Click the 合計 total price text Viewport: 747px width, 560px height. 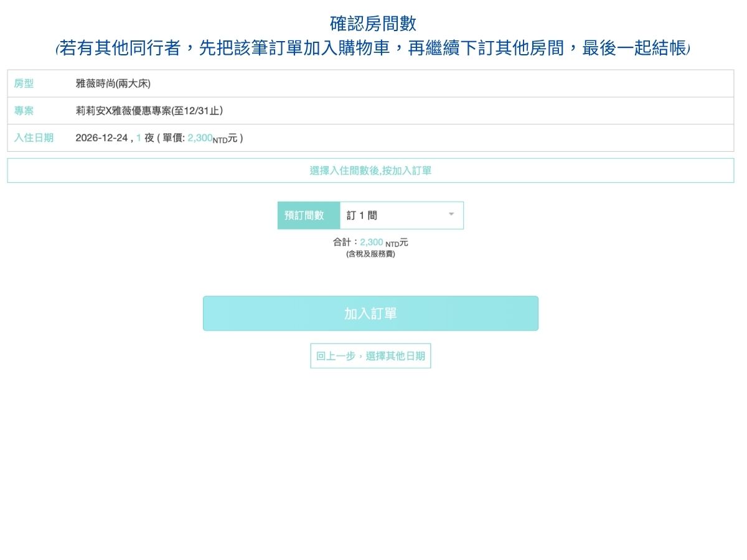[x=370, y=243]
